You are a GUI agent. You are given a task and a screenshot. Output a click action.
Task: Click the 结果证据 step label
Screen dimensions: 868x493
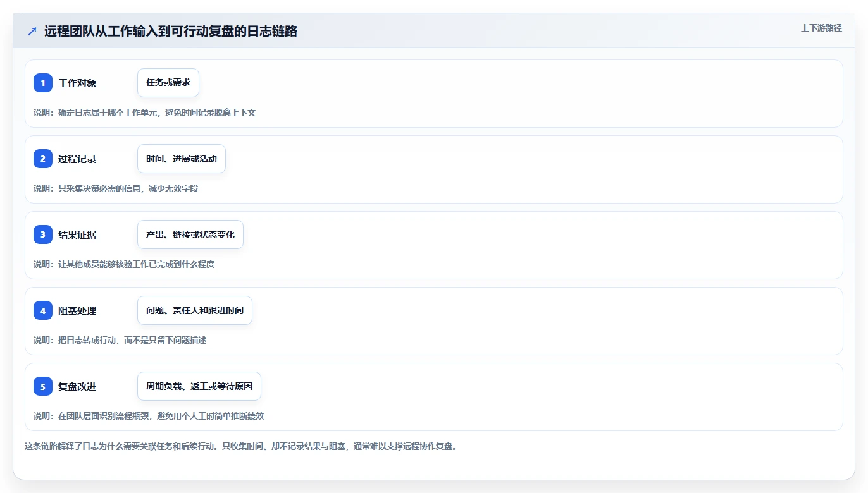[x=77, y=235]
